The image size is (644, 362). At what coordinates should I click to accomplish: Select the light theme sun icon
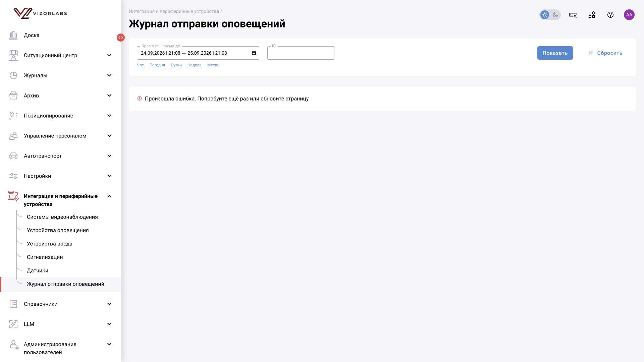(545, 15)
